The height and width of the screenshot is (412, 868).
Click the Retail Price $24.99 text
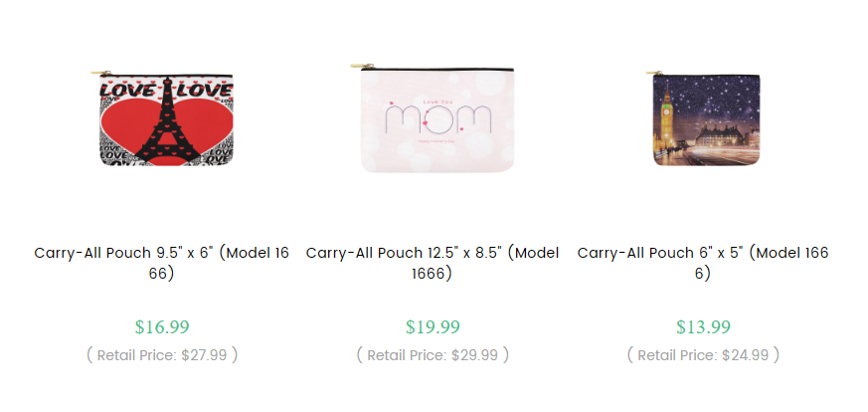(x=703, y=354)
